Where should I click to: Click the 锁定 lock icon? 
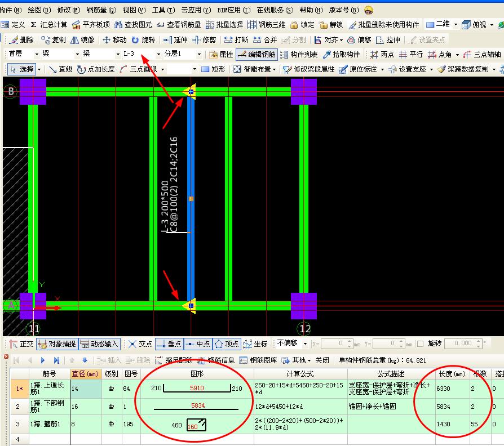302,24
